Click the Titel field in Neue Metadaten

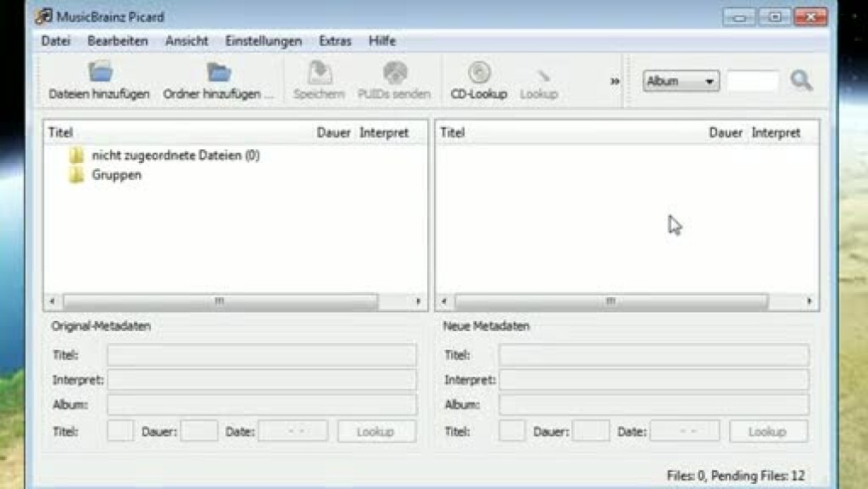[653, 355]
